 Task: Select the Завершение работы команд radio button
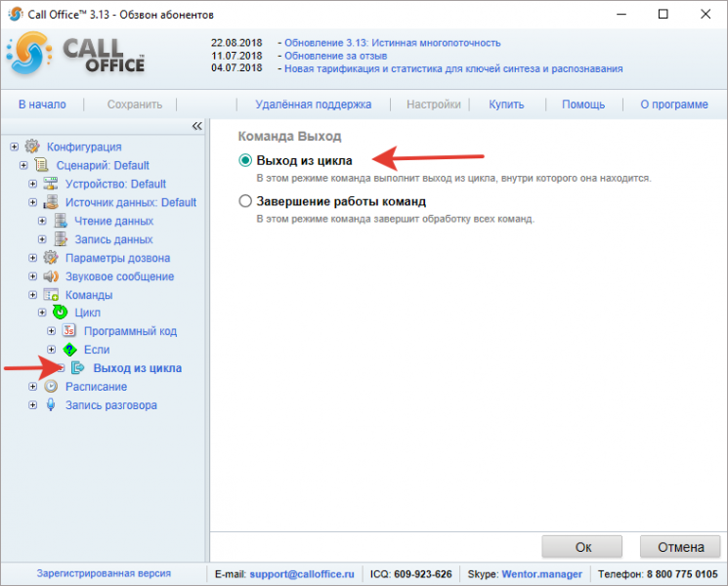point(245,201)
